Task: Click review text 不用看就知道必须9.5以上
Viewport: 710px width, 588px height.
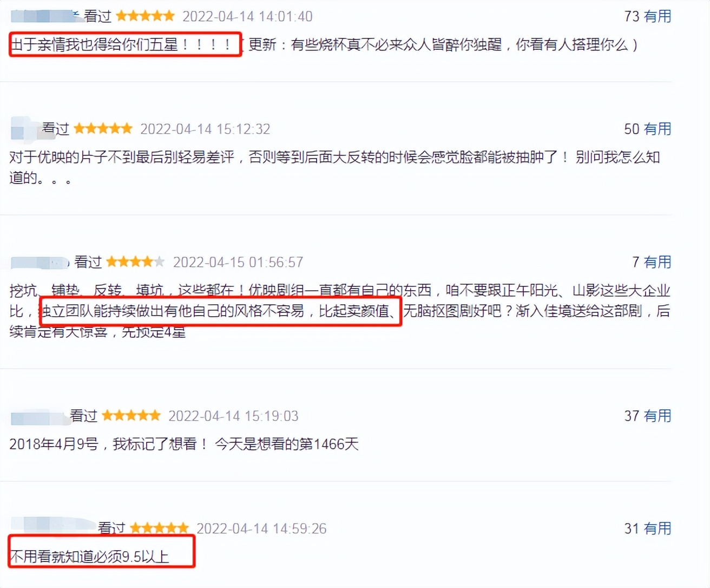Action: [x=89, y=557]
